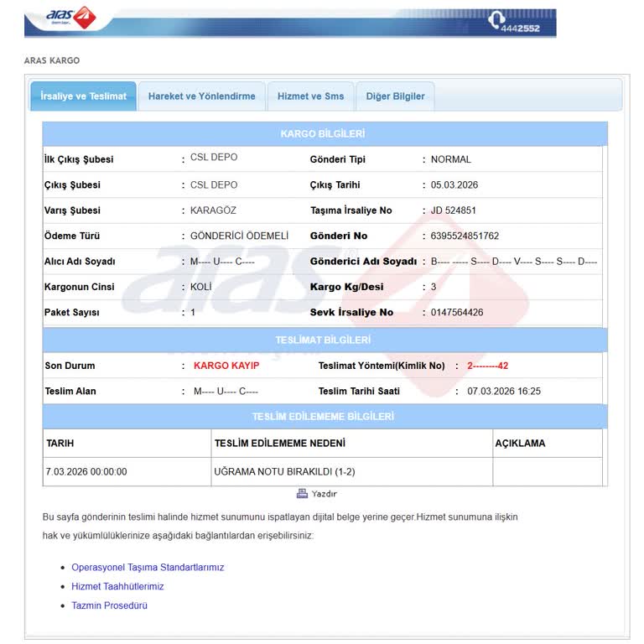Click the ARAS KARGO page title
The width and height of the screenshot is (644, 644).
[52, 60]
